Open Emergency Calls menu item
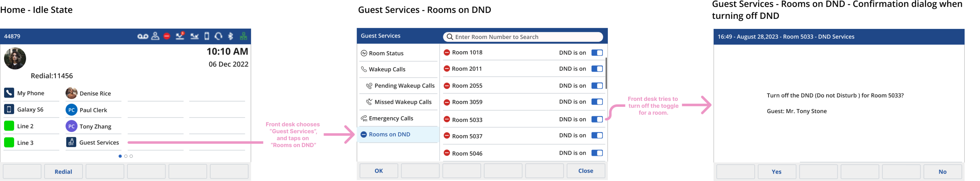The height and width of the screenshot is (181, 980). tap(391, 119)
